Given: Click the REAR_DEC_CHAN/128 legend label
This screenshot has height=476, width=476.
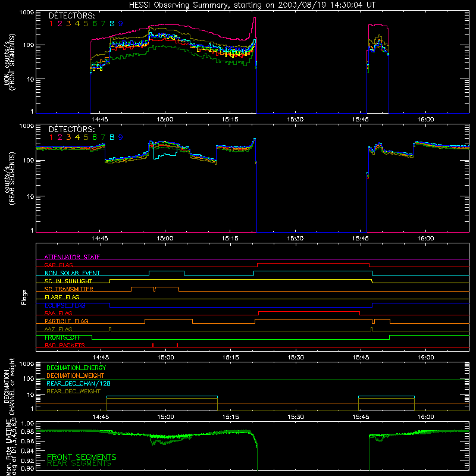Looking at the screenshot, I should [79, 383].
